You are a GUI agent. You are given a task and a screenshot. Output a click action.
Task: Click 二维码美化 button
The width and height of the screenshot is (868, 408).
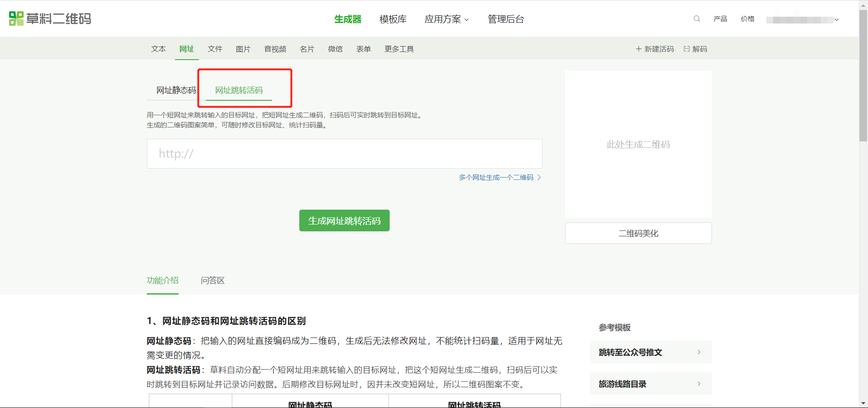pos(638,233)
